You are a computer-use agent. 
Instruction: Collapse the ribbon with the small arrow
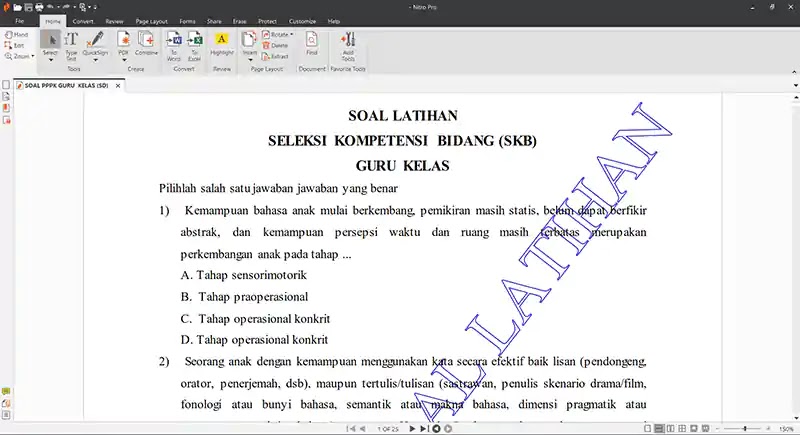tap(794, 72)
